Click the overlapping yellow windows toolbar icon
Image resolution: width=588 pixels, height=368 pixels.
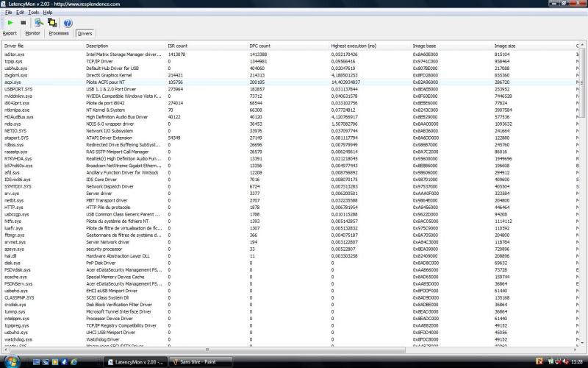point(52,23)
